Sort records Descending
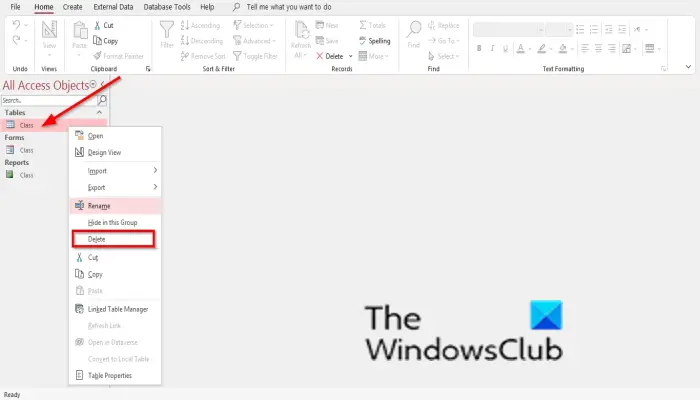 click(x=202, y=41)
